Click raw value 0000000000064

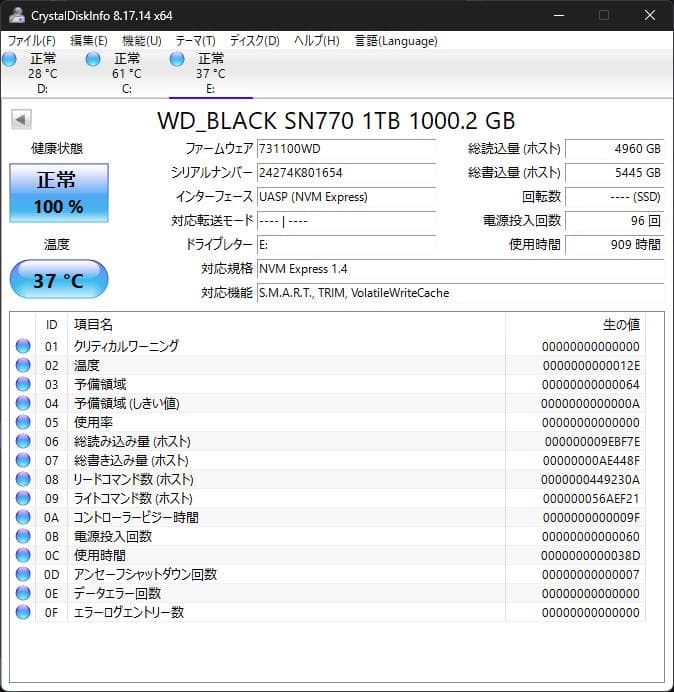(x=591, y=385)
